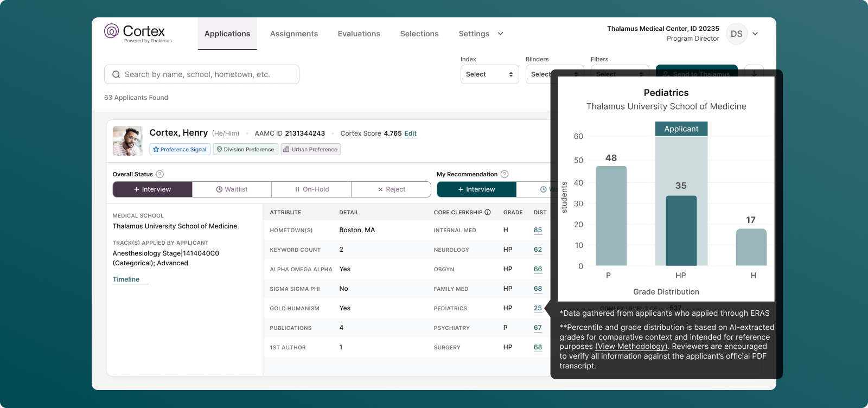Click Henry Cortex's profile photo
The image size is (868, 408).
pos(127,141)
